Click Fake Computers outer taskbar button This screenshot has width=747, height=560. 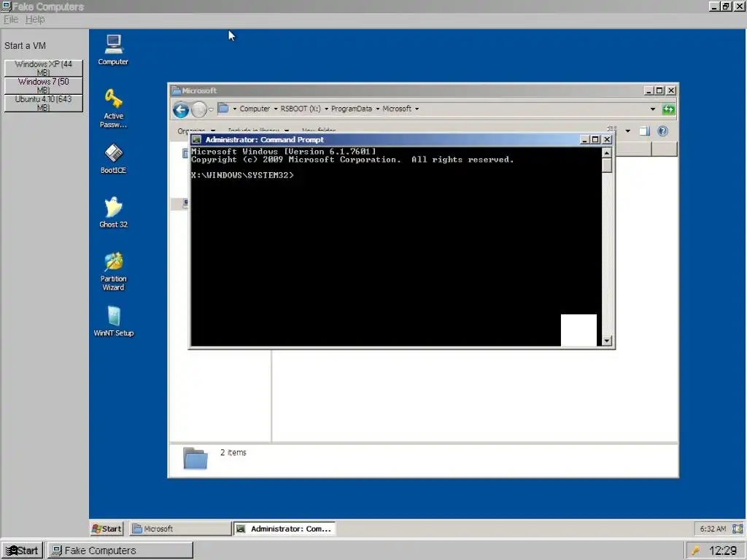[120, 551]
